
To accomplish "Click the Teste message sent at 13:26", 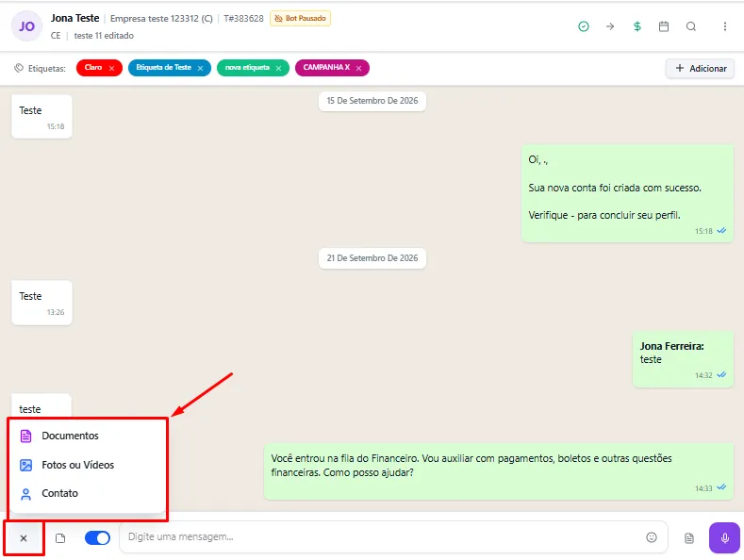I will click(x=41, y=303).
